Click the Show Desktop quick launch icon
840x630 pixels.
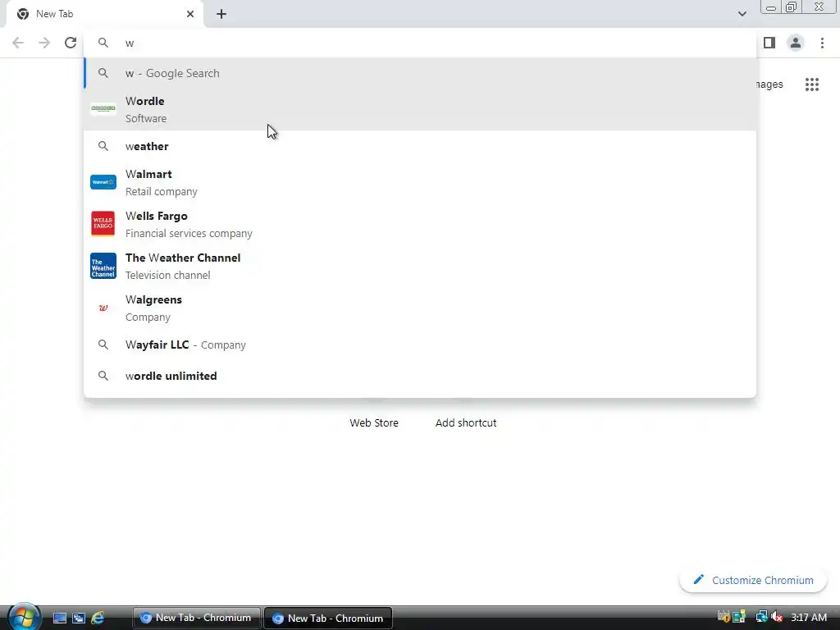tap(59, 619)
